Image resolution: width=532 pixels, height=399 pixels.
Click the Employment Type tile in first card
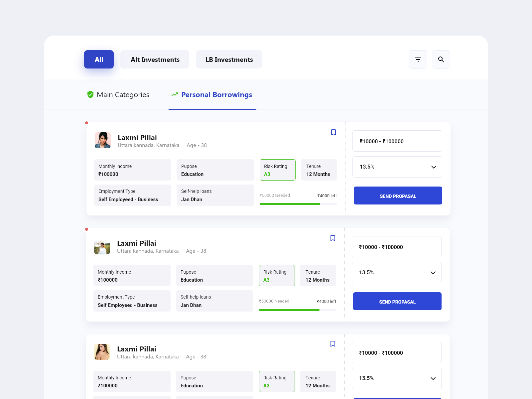[x=133, y=195]
